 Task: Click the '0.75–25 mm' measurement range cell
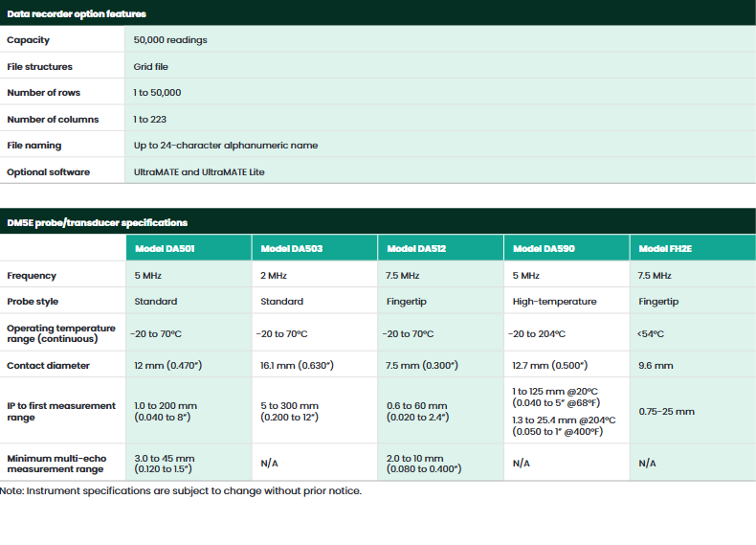click(x=666, y=411)
